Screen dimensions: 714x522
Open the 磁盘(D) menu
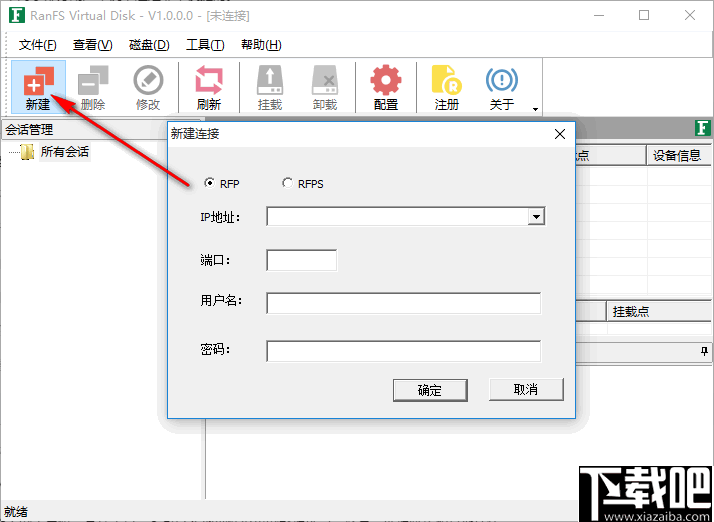click(149, 45)
